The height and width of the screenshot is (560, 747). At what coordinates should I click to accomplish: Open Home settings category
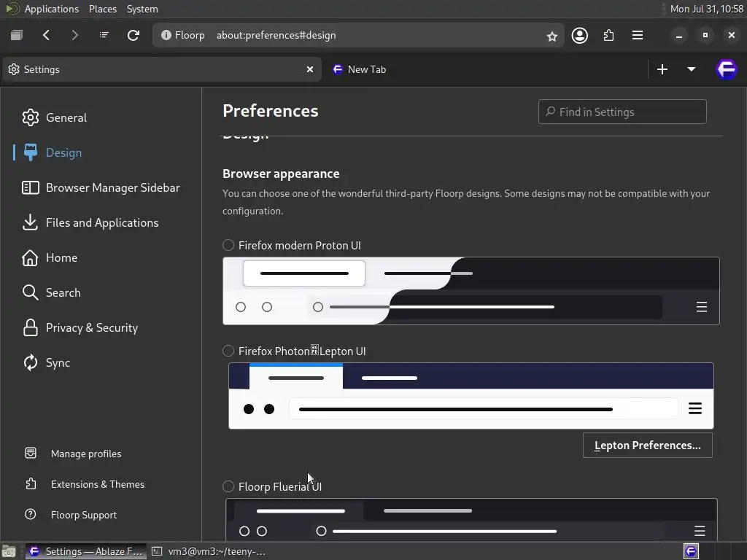coord(50,257)
